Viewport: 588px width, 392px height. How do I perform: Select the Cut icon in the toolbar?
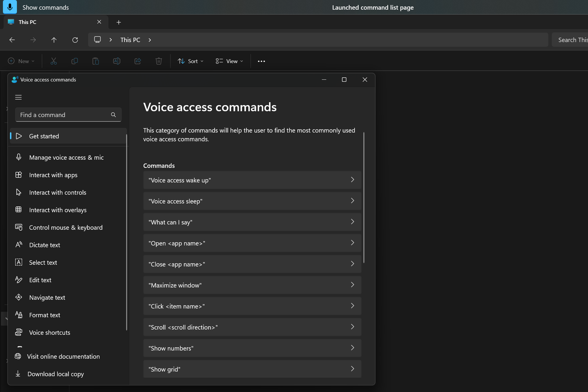point(53,61)
